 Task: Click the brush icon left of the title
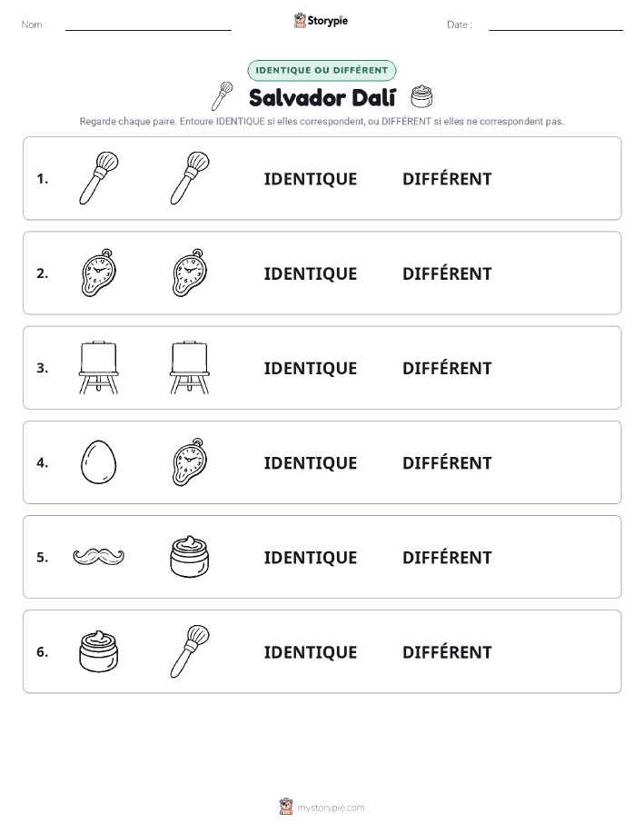(x=223, y=96)
